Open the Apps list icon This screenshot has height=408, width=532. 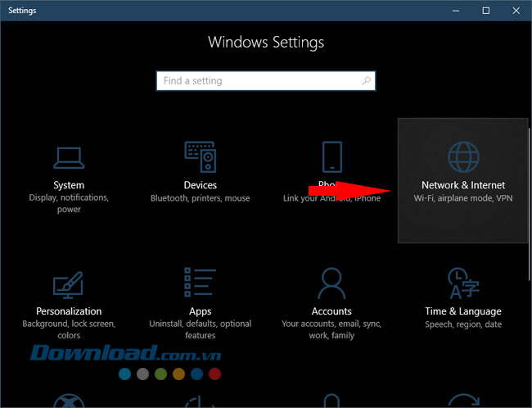click(200, 283)
